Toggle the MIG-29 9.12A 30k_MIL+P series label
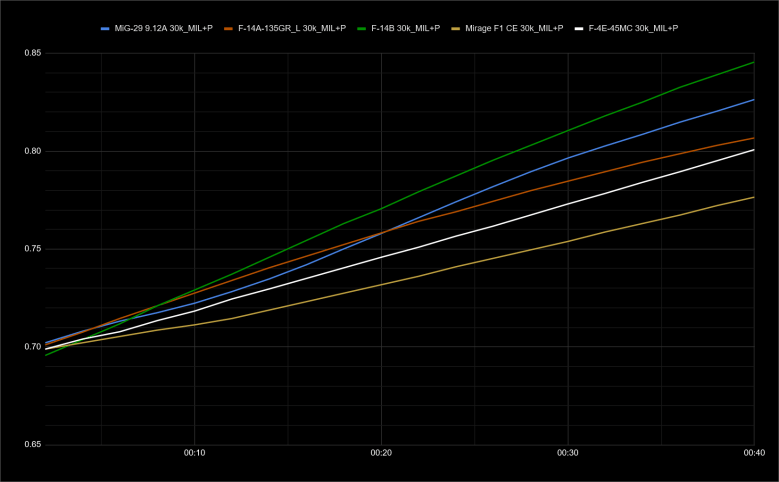 tap(163, 28)
